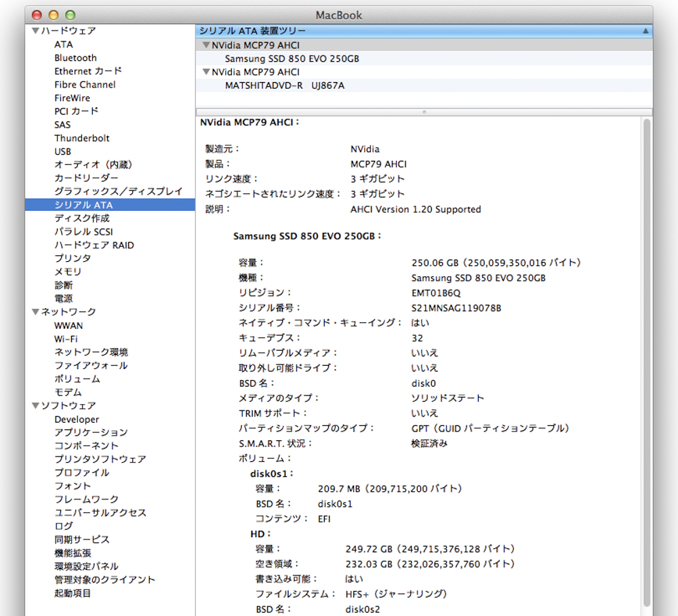This screenshot has height=616, width=678.
Task: Open アプリケーション section
Action: [x=92, y=432]
